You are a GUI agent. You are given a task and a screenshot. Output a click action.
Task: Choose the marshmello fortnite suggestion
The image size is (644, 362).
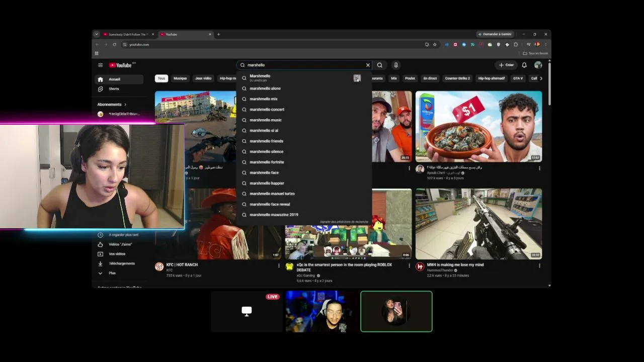point(303,162)
